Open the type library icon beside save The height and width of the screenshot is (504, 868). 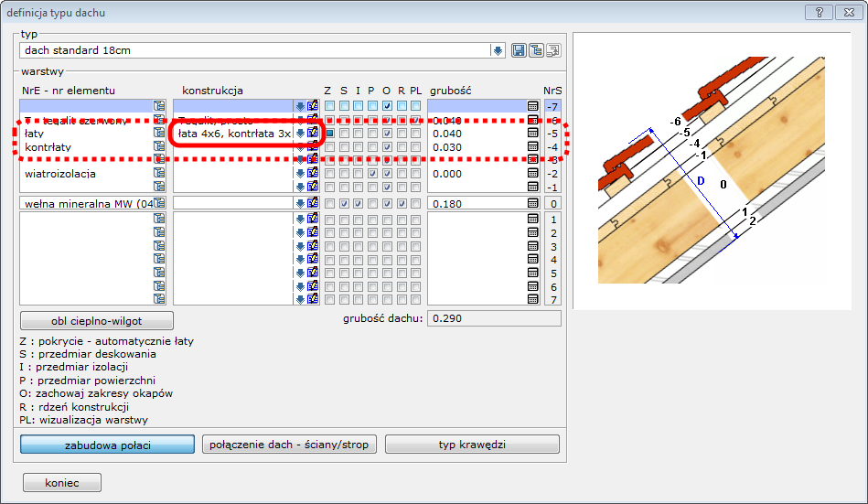[536, 50]
